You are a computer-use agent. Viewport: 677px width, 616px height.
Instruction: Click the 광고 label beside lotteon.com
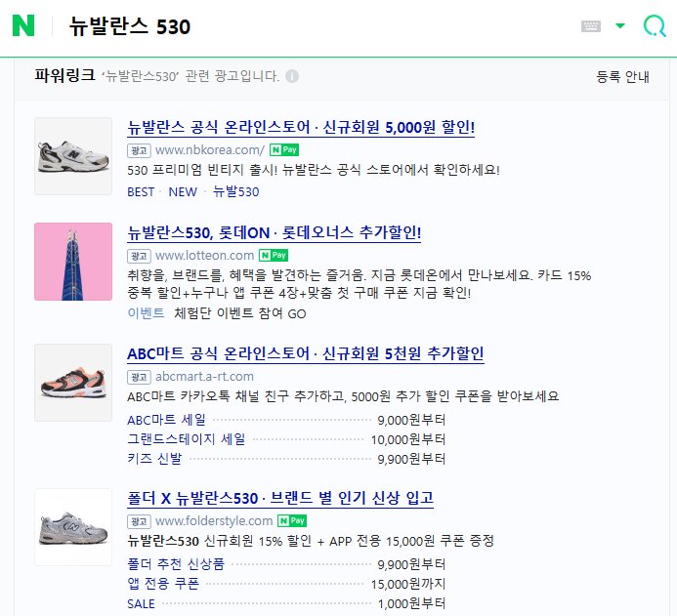pos(139,256)
